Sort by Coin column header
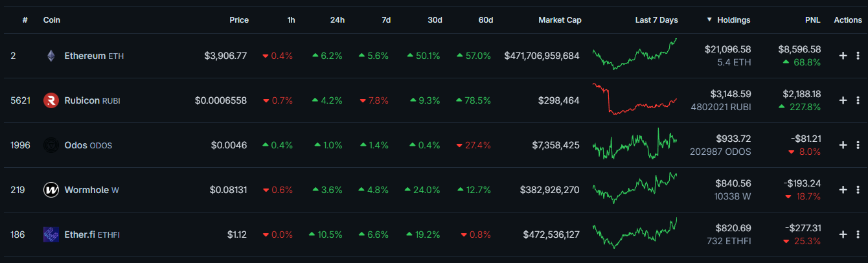 point(52,20)
